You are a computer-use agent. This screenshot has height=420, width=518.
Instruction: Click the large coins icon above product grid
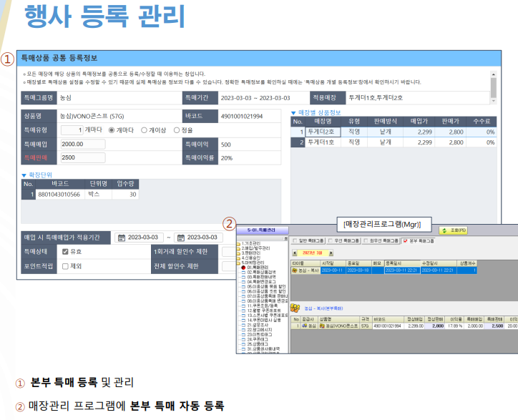[x=295, y=308]
